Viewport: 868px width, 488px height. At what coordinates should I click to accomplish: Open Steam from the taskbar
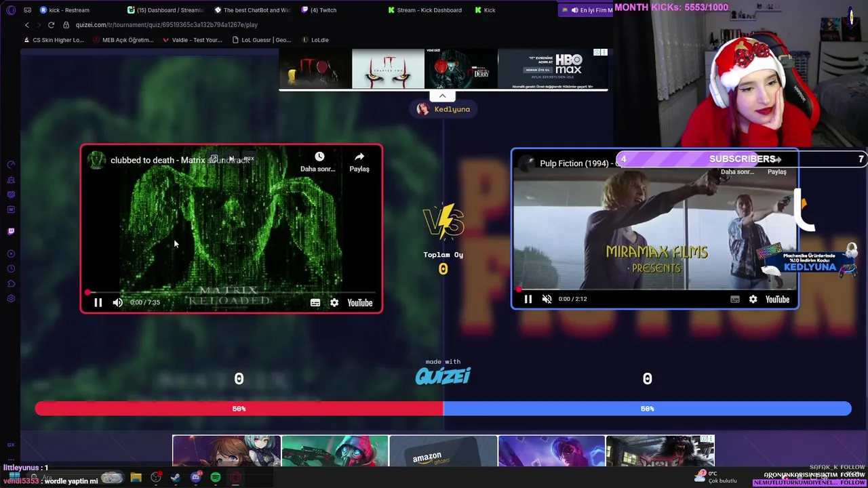coord(176,477)
